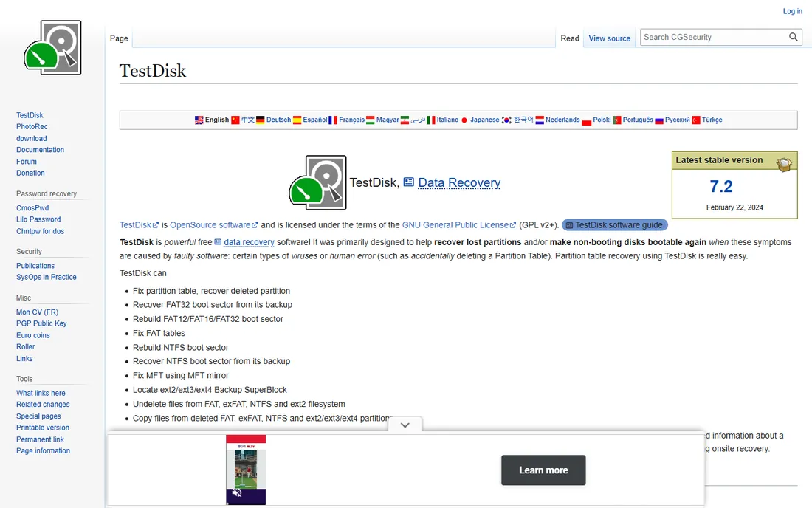Click version number 7.2

(721, 186)
